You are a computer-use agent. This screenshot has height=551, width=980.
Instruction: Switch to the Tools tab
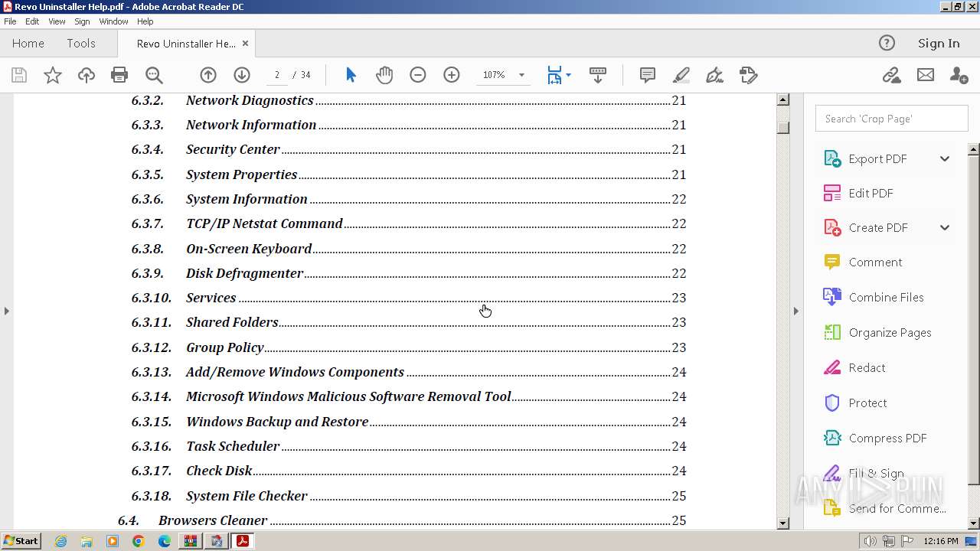click(x=80, y=43)
